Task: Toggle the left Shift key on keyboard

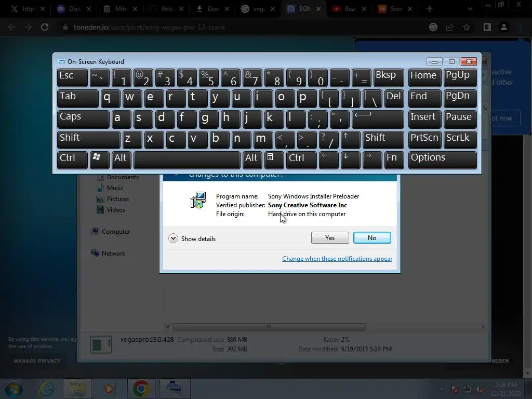Action: 88,140
